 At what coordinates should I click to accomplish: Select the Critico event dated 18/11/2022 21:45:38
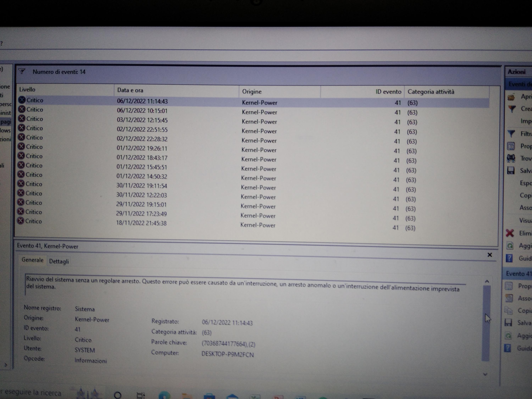click(x=141, y=223)
